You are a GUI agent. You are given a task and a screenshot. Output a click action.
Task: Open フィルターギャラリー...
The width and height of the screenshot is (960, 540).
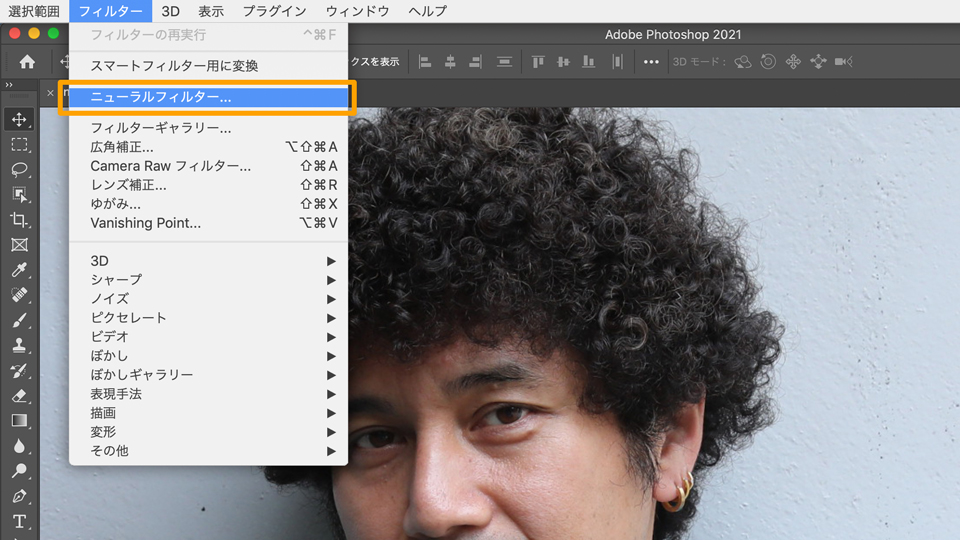pyautogui.click(x=208, y=128)
